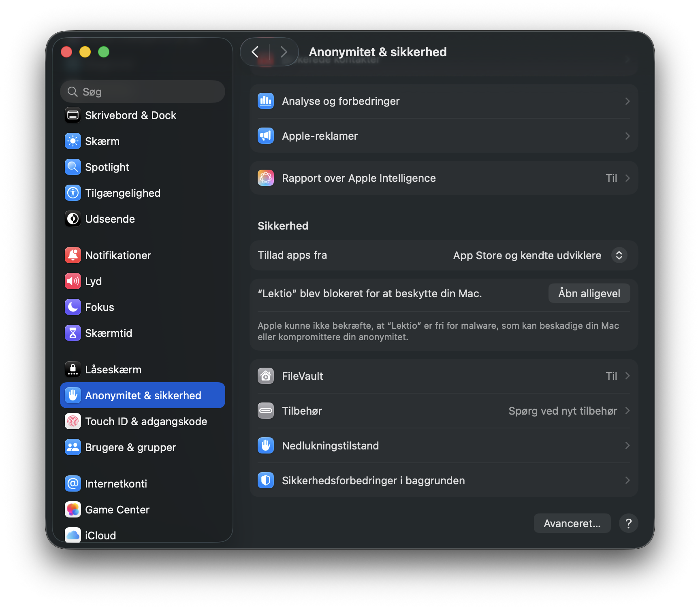Open the 'Tillad apps fra' popup selector
This screenshot has width=700, height=609.
coord(619,256)
